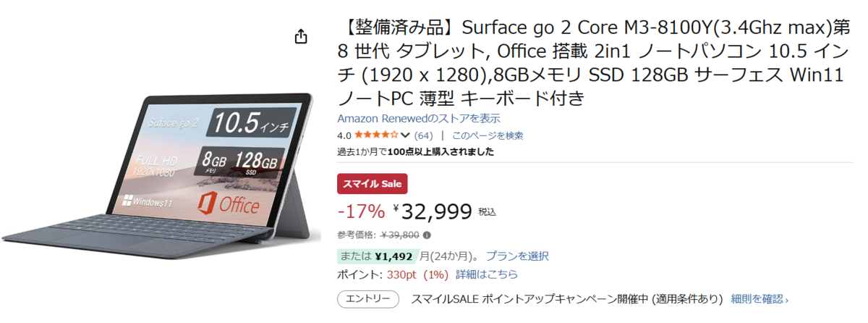The height and width of the screenshot is (323, 868).
Task: Click the このページを検索 link
Action: tap(488, 135)
